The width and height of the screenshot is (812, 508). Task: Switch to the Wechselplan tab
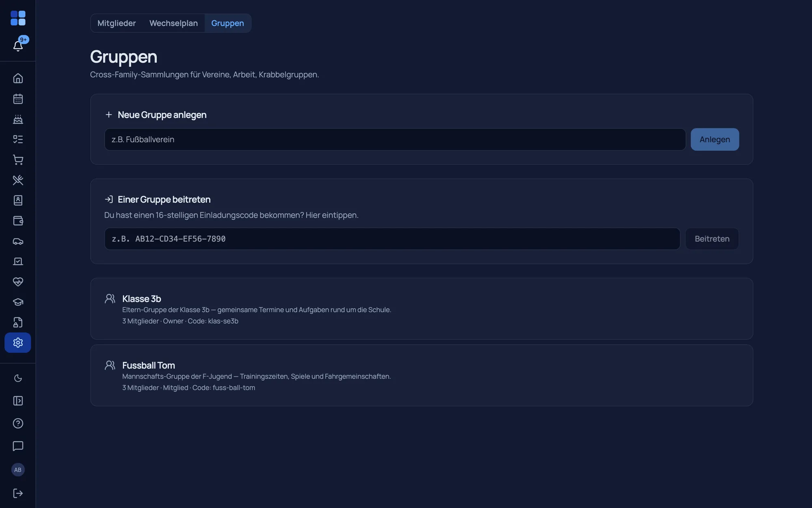tap(173, 23)
